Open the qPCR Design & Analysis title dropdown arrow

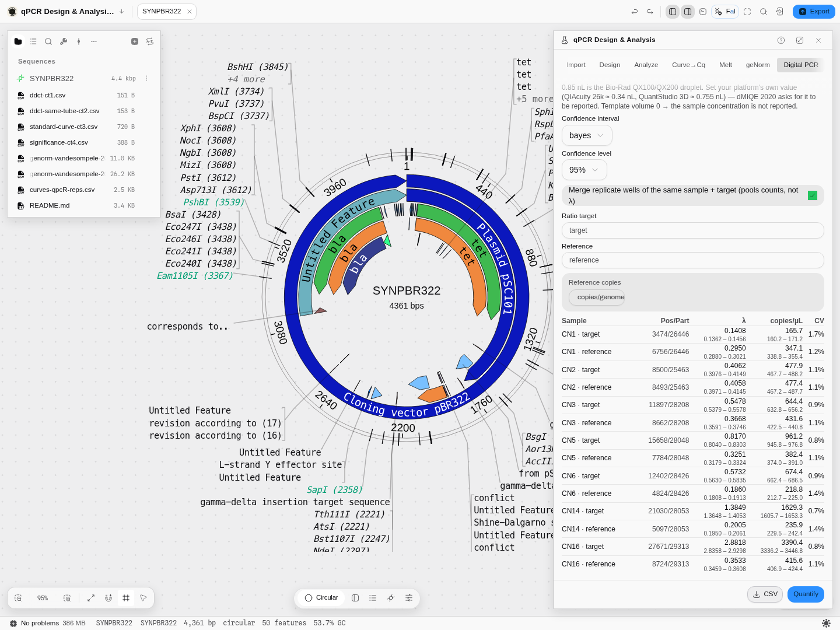(121, 12)
